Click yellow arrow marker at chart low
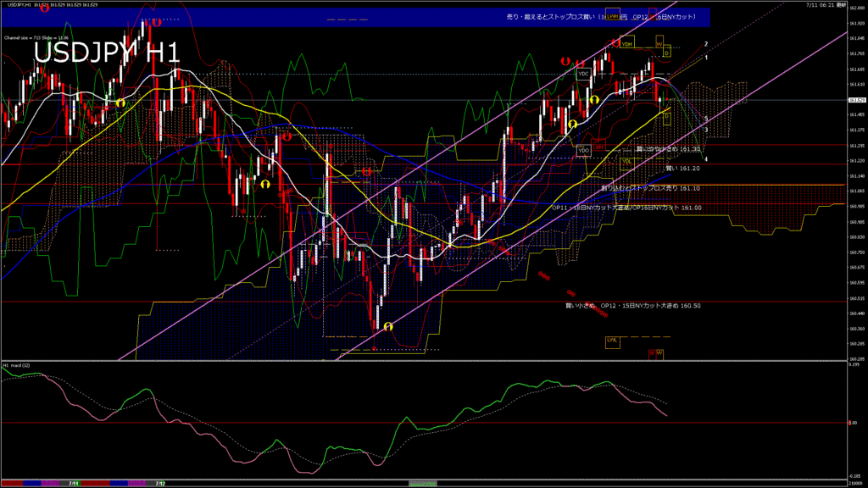 click(388, 327)
